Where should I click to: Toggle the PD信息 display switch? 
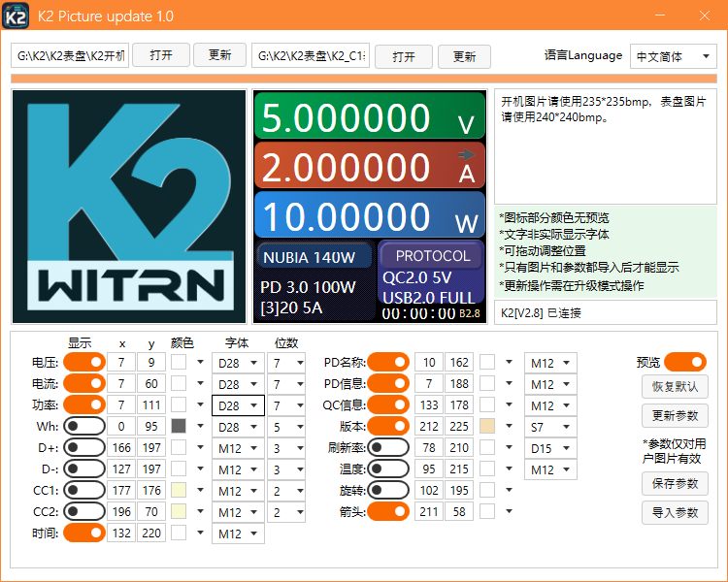click(388, 383)
